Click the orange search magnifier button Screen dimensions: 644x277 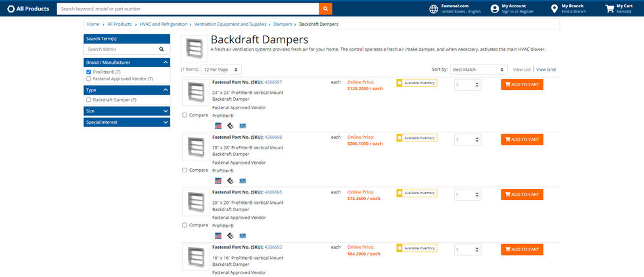pyautogui.click(x=325, y=9)
